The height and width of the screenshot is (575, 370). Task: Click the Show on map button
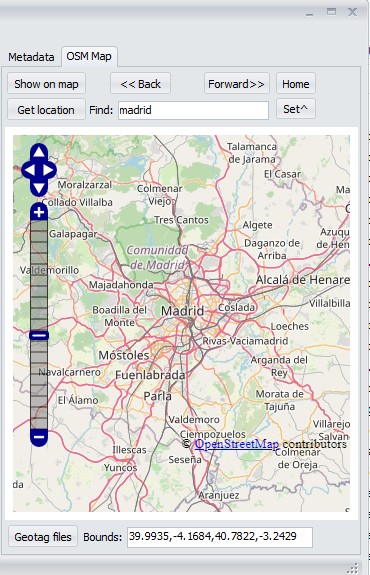click(x=47, y=84)
